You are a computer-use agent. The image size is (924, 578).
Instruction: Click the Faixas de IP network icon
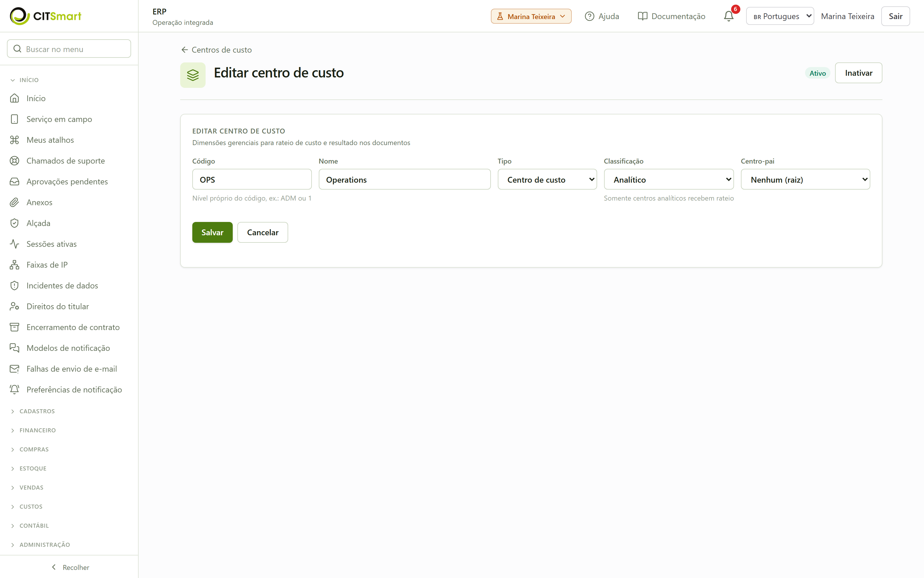14,264
